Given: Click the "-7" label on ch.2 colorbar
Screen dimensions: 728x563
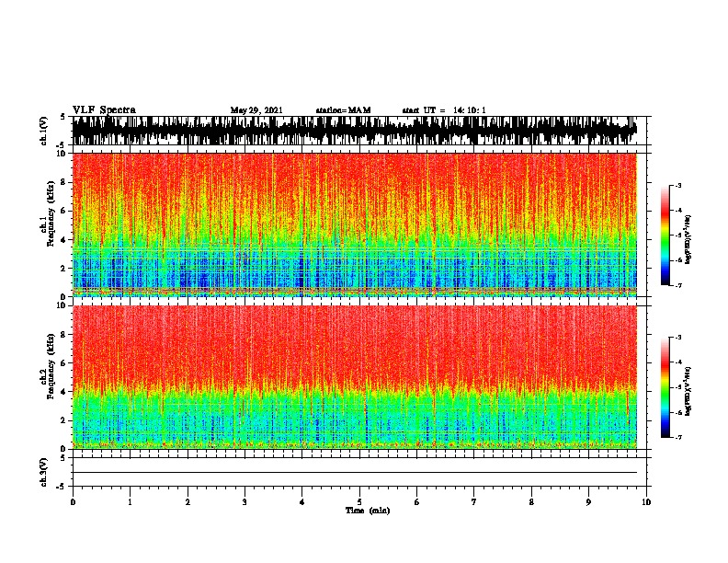Looking at the screenshot, I should [677, 438].
